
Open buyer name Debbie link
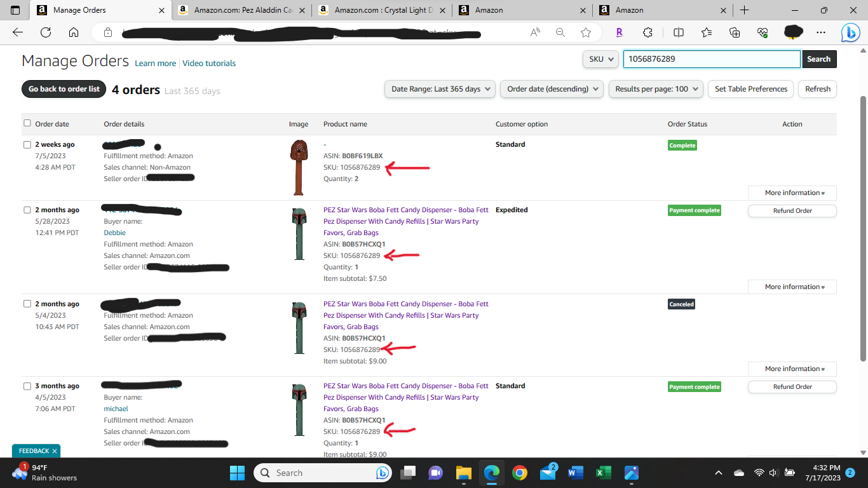click(115, 233)
